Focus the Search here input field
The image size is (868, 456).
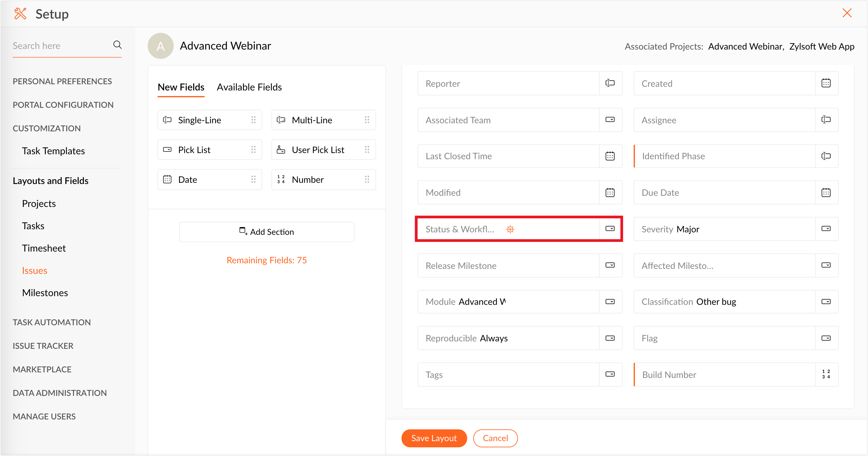[x=61, y=46]
